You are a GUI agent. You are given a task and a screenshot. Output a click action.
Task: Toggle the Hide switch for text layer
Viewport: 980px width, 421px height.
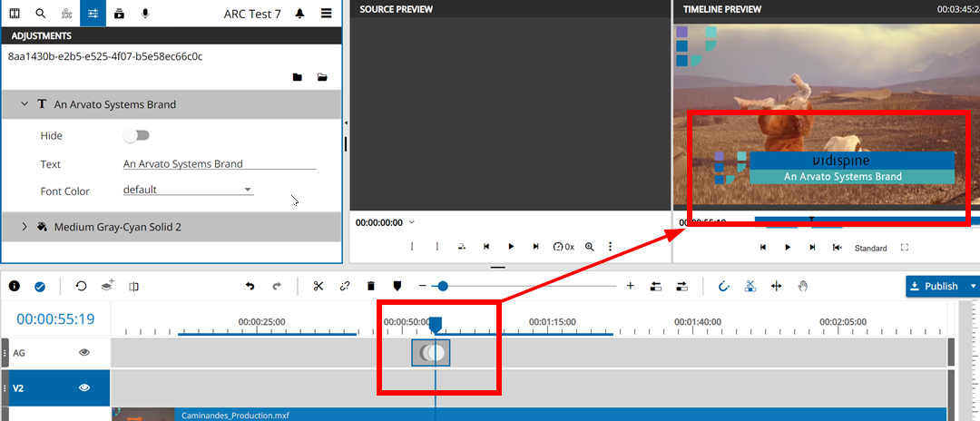136,135
